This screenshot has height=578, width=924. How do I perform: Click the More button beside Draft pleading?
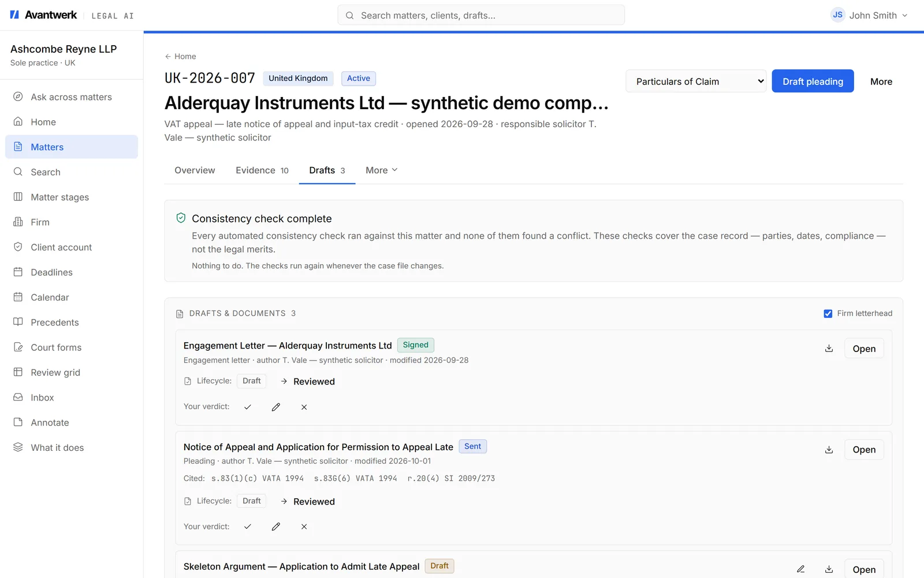(881, 81)
